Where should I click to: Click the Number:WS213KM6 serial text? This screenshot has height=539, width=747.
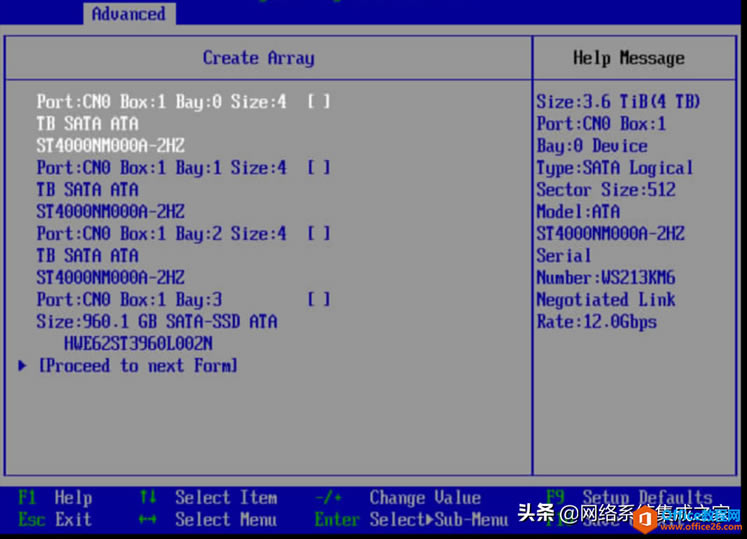[606, 277]
